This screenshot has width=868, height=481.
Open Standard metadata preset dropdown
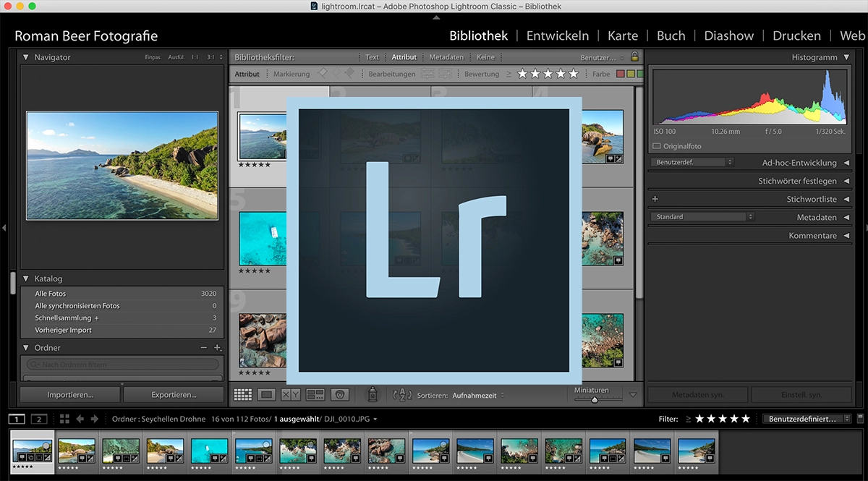coord(702,216)
